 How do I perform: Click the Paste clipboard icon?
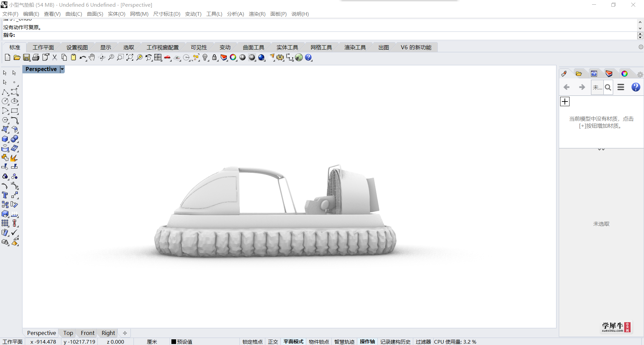[x=73, y=58]
